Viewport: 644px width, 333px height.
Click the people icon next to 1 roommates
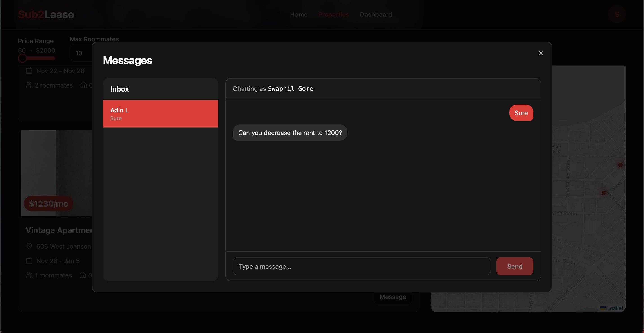click(29, 275)
